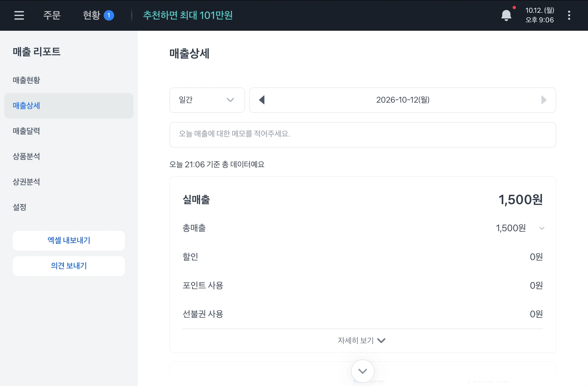Click the round scroll-down chevron button
This screenshot has width=588, height=386.
point(363,371)
